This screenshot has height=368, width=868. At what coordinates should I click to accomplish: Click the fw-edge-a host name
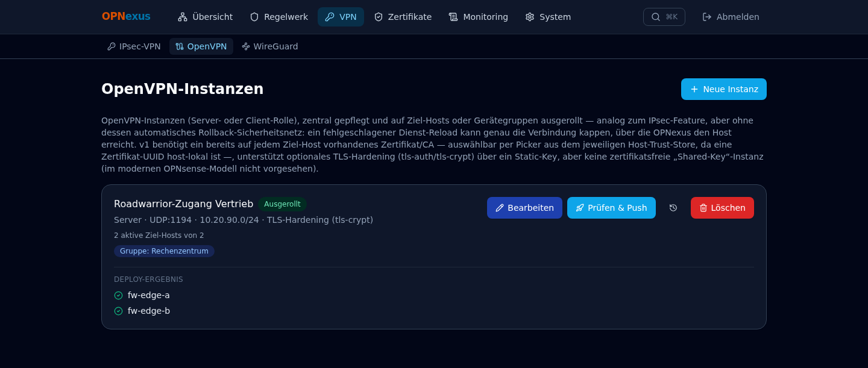[x=149, y=295]
